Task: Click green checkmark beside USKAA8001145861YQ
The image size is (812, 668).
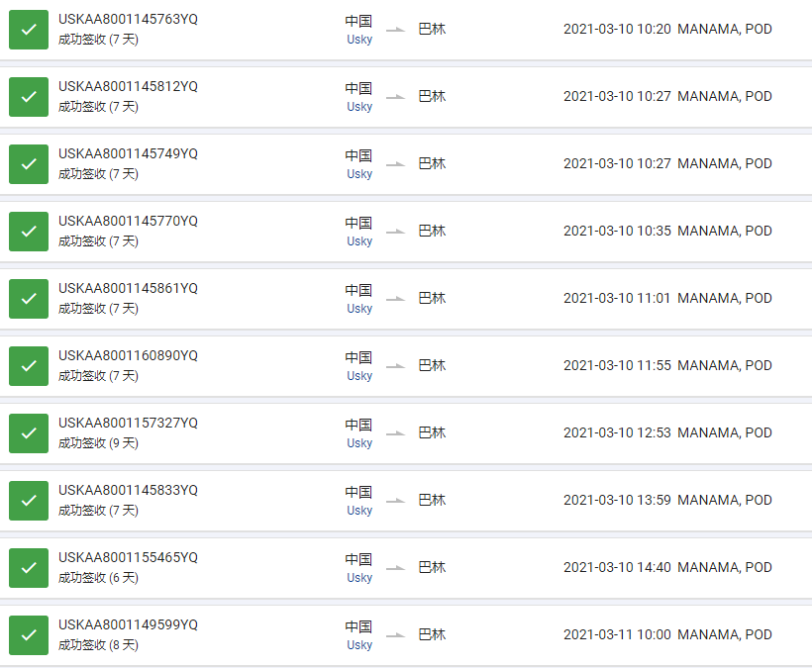Action: [x=29, y=299]
